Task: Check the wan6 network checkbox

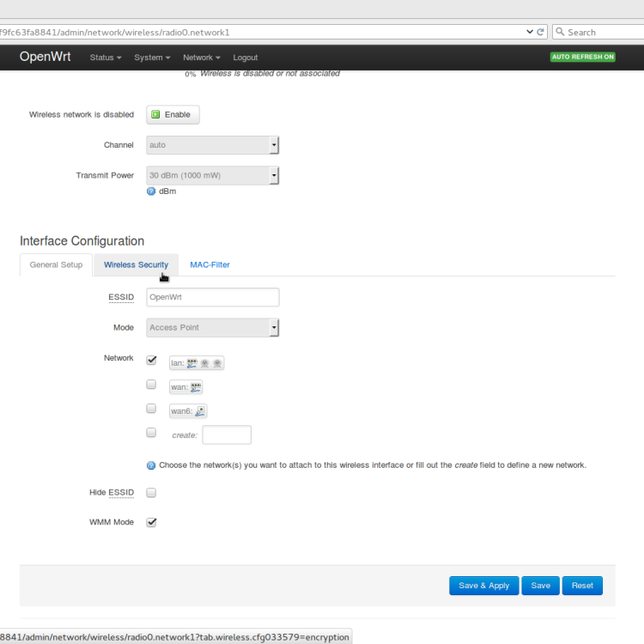Action: pos(151,409)
